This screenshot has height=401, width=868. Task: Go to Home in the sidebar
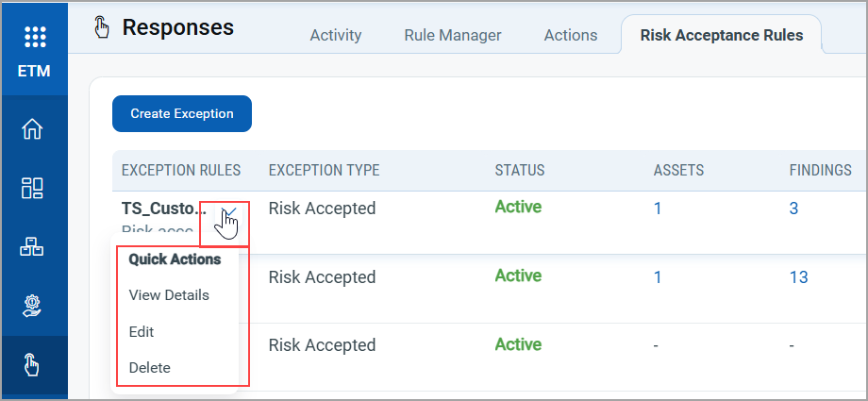point(33,129)
